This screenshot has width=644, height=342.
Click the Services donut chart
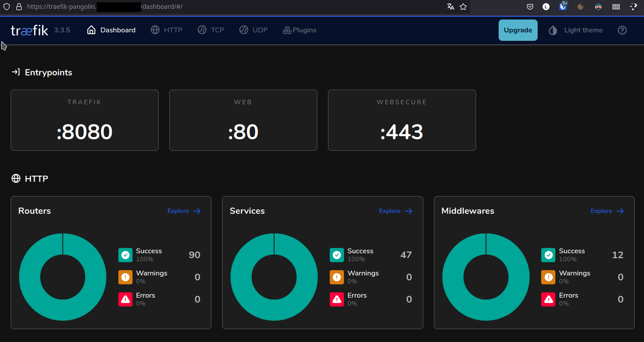point(274,277)
